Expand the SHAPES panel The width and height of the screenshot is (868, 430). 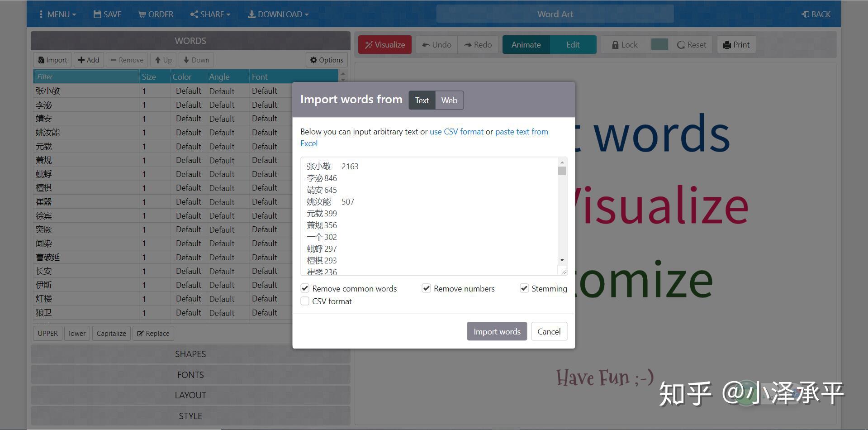(x=190, y=354)
